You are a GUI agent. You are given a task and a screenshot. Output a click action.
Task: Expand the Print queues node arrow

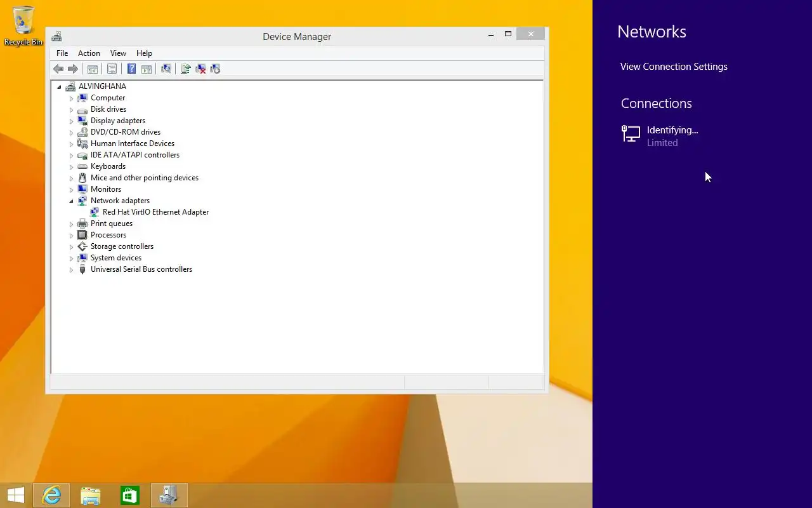(x=71, y=224)
